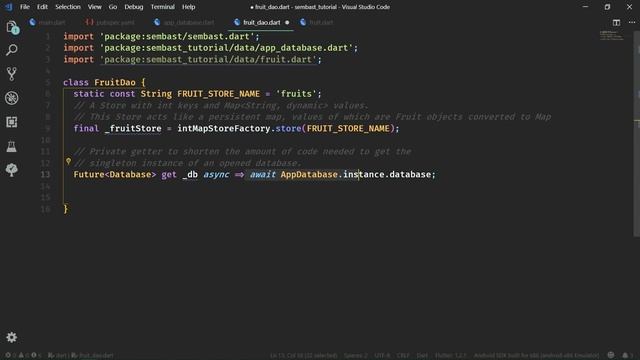Click 'FRUIT_STORE_NAME' in the static const line

(x=218, y=94)
